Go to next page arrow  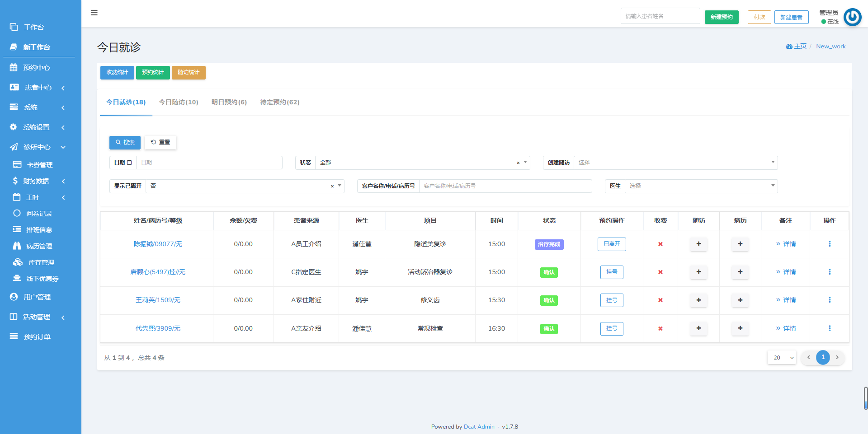tap(837, 357)
